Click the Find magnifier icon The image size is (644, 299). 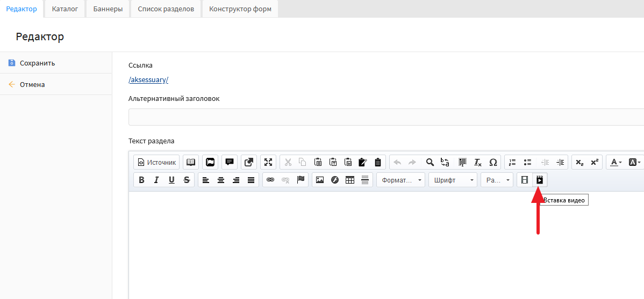pyautogui.click(x=430, y=162)
